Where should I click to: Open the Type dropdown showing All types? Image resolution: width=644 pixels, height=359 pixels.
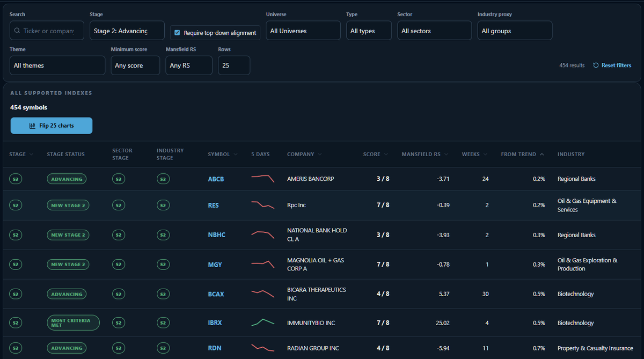[x=369, y=31]
